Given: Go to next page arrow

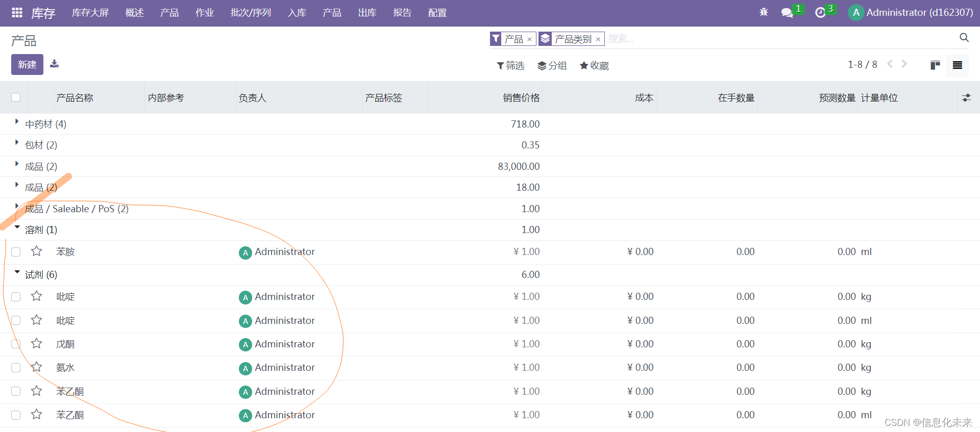Looking at the screenshot, I should [904, 64].
